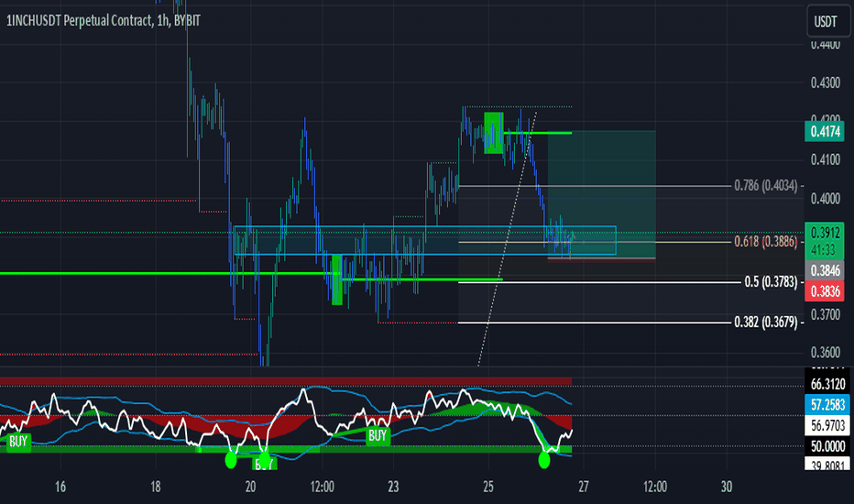The height and width of the screenshot is (504, 854).
Task: Click the 0.3700 price axis value
Action: point(825,313)
